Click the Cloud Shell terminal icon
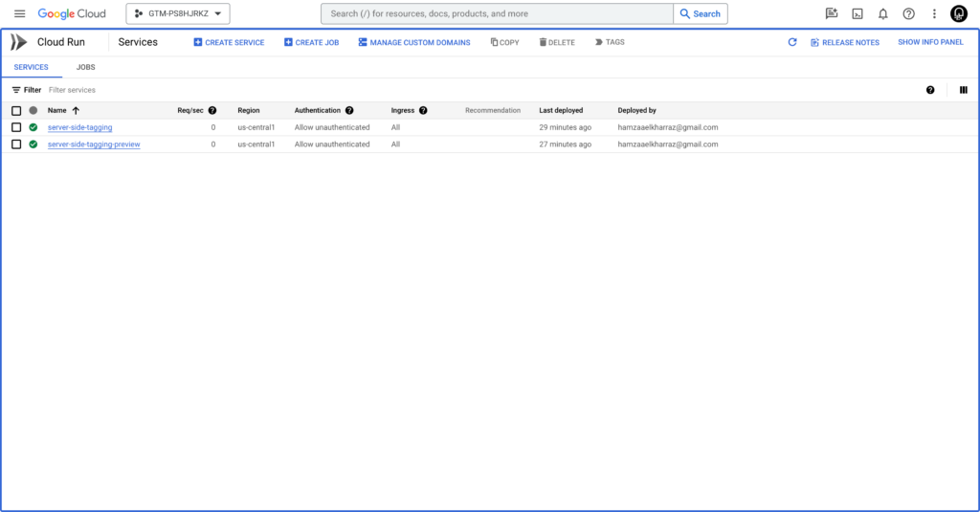Image resolution: width=980 pixels, height=512 pixels. click(x=857, y=13)
